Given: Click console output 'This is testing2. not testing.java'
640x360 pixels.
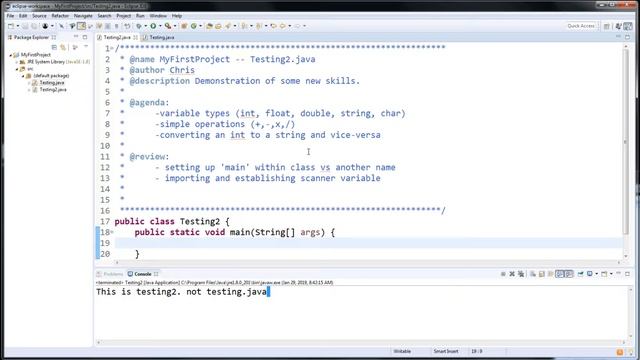Looking at the screenshot, I should point(181,292).
